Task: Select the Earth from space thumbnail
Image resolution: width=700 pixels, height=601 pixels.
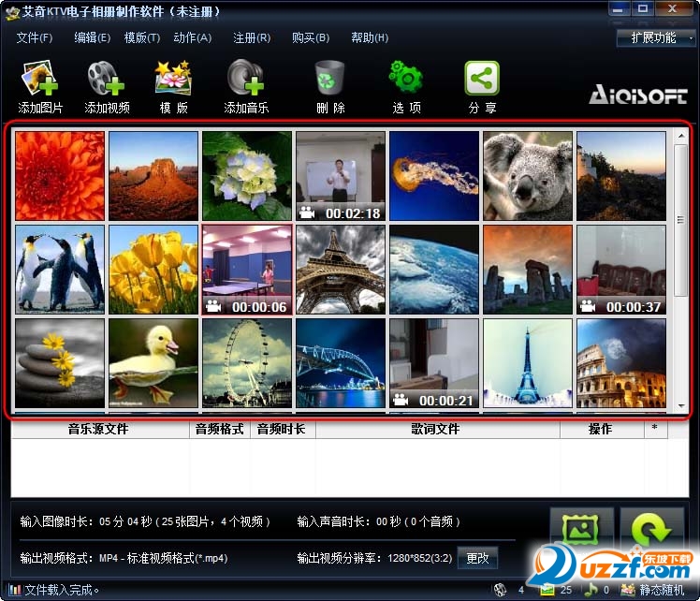Action: pos(434,270)
